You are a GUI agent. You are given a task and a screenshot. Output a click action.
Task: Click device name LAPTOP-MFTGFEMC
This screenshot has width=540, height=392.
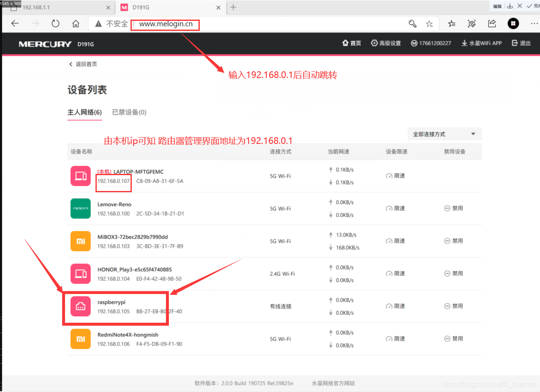(x=138, y=172)
